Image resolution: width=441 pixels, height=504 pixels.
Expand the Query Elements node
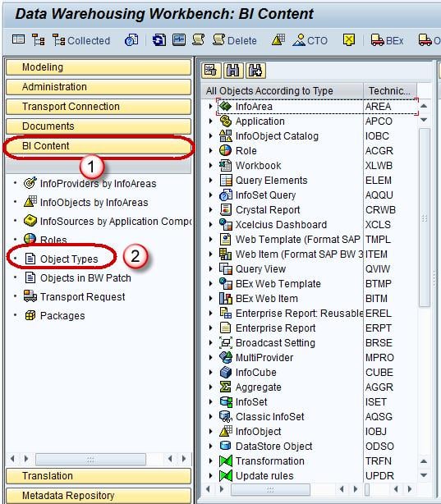click(211, 180)
